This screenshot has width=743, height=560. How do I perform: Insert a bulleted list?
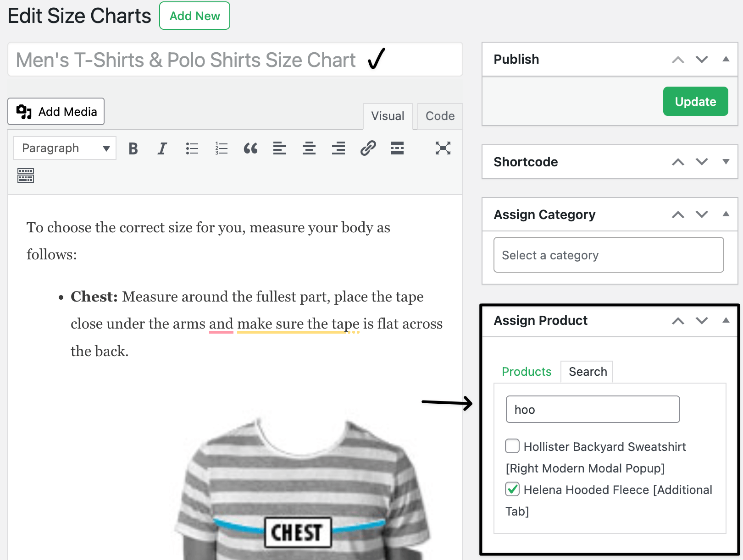pyautogui.click(x=192, y=148)
